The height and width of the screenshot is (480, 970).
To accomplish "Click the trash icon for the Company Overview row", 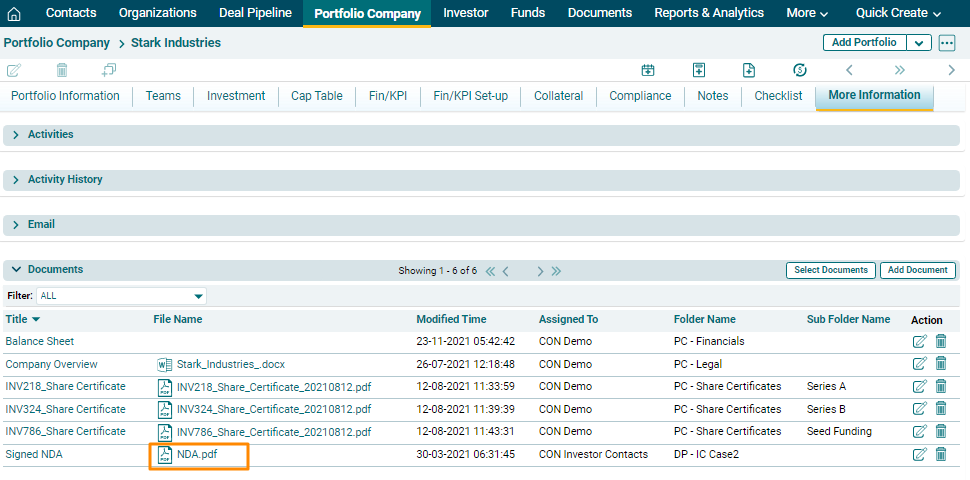I will 941,364.
